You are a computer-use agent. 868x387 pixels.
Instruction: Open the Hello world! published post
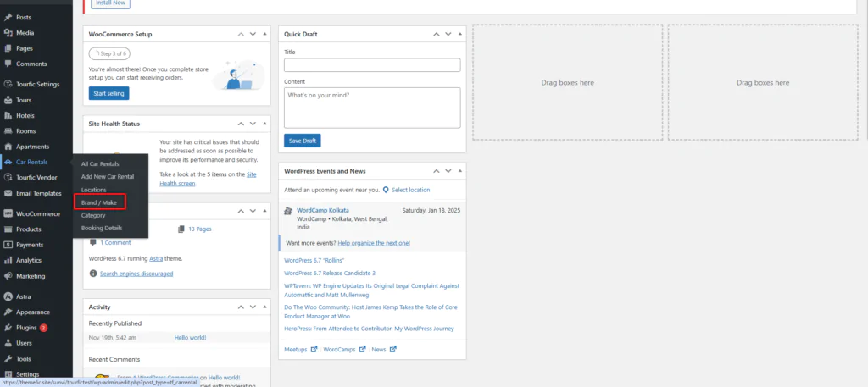point(190,337)
